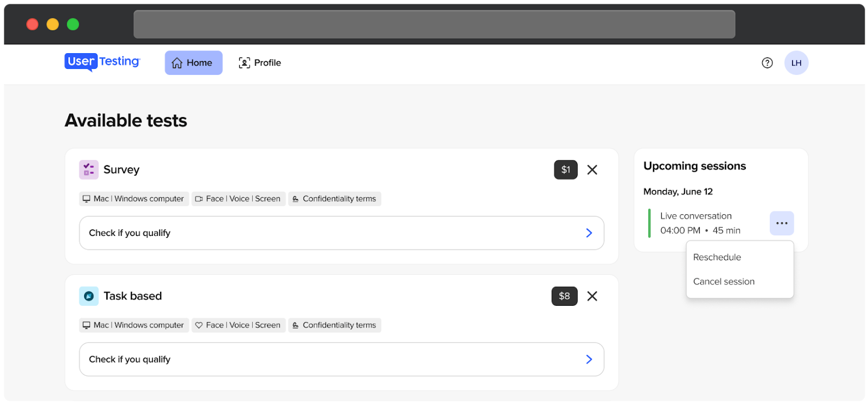868x405 pixels.
Task: Click Survey's Mac | Windows computer tag
Action: (x=134, y=199)
